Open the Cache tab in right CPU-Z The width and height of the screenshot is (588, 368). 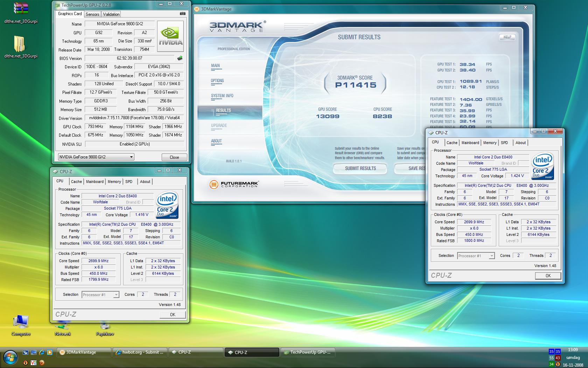452,143
